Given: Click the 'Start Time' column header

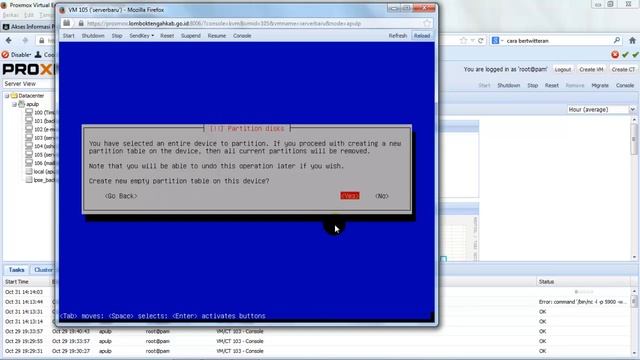Looking at the screenshot, I should pyautogui.click(x=17, y=282).
